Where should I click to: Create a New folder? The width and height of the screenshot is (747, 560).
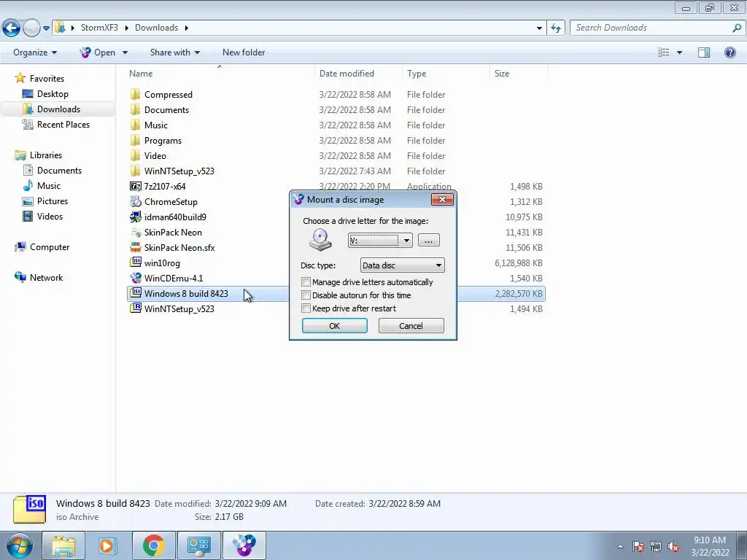point(244,52)
